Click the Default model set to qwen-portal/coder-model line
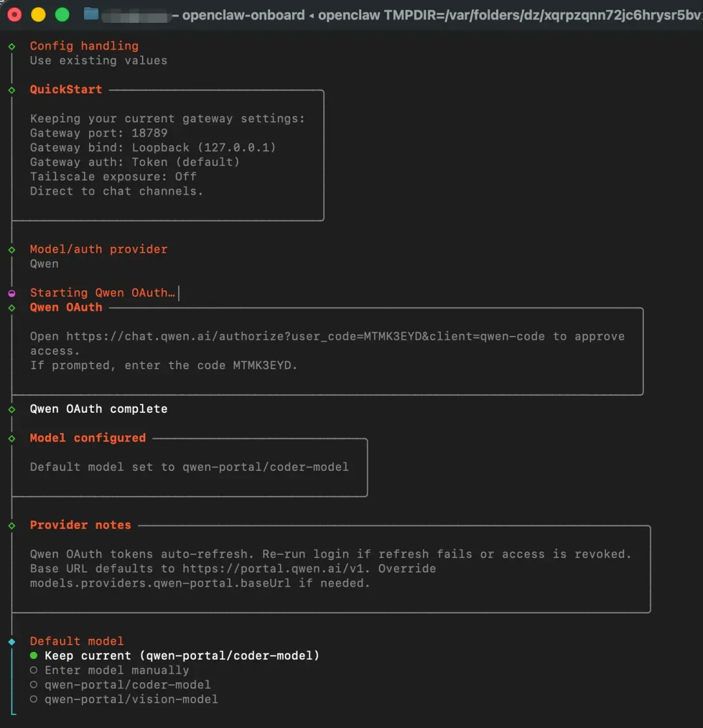The width and height of the screenshot is (703, 728). click(189, 467)
